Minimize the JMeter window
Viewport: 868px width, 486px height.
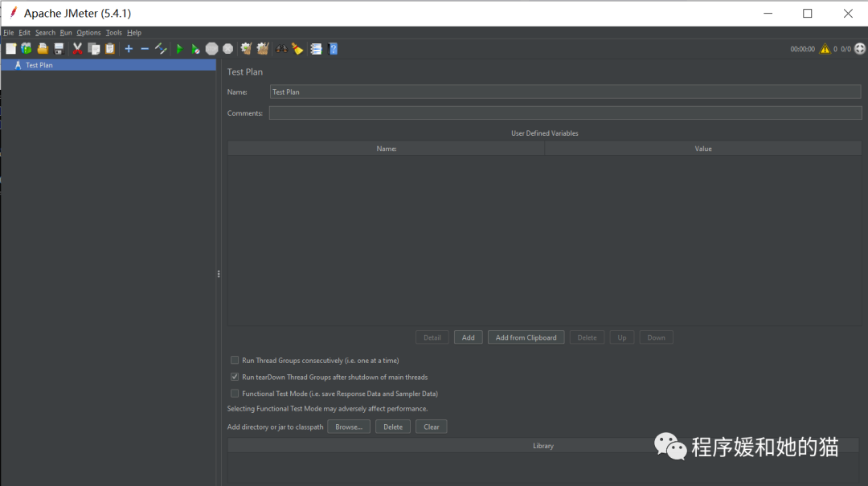point(768,14)
